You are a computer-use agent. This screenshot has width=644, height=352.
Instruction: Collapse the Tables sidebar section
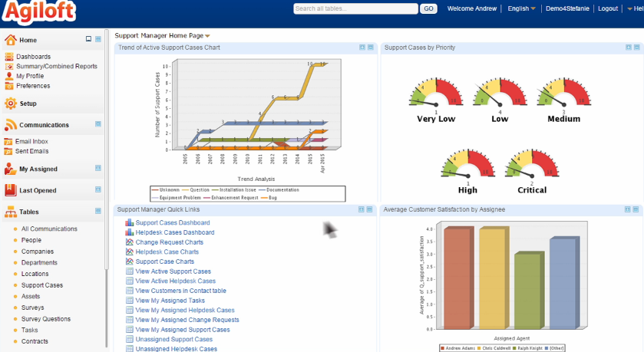pyautogui.click(x=98, y=211)
